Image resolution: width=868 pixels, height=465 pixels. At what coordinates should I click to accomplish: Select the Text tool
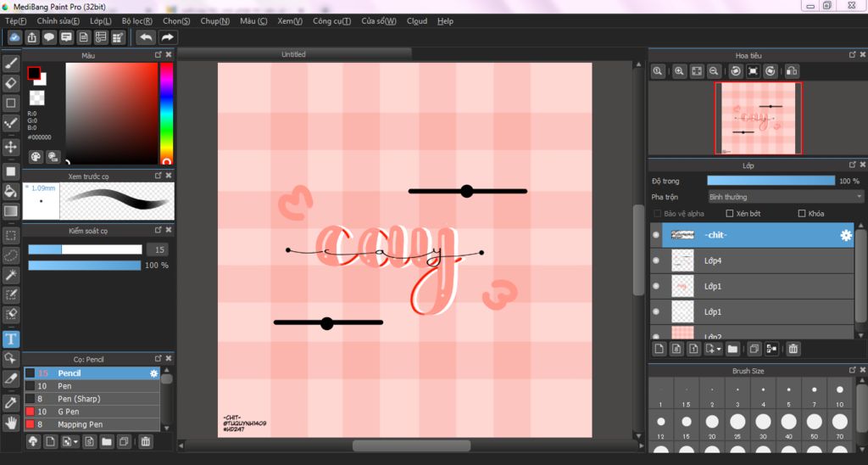[x=10, y=339]
